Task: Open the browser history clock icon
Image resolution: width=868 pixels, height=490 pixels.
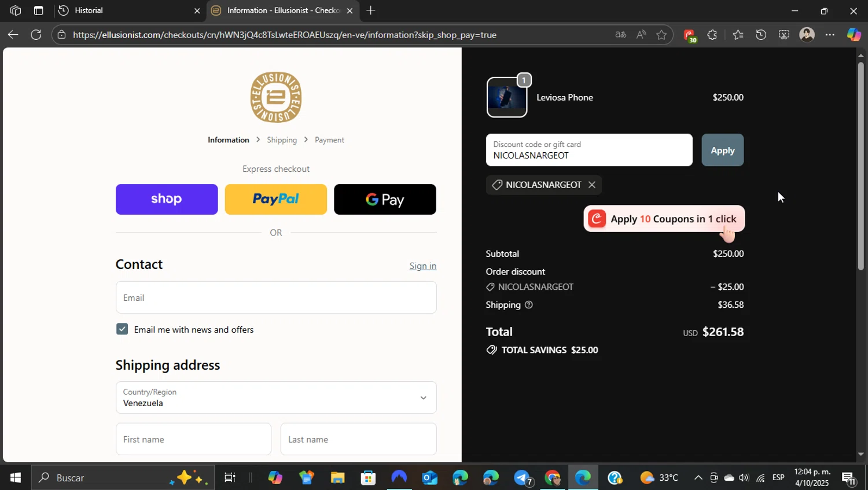Action: 761,35
